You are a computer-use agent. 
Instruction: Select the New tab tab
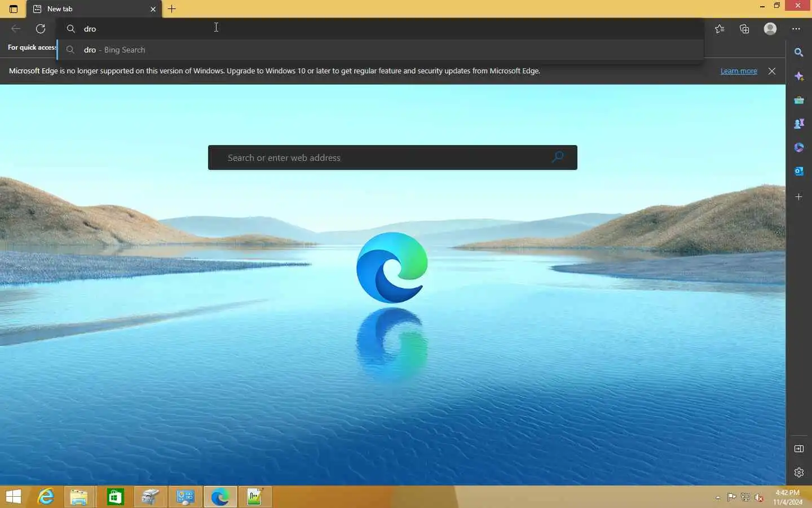click(x=94, y=9)
